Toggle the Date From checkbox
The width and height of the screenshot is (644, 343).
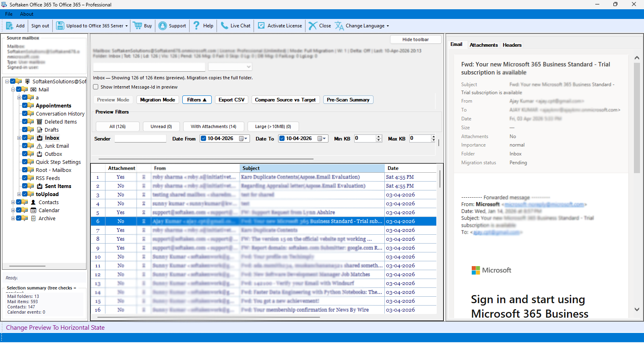(x=204, y=138)
